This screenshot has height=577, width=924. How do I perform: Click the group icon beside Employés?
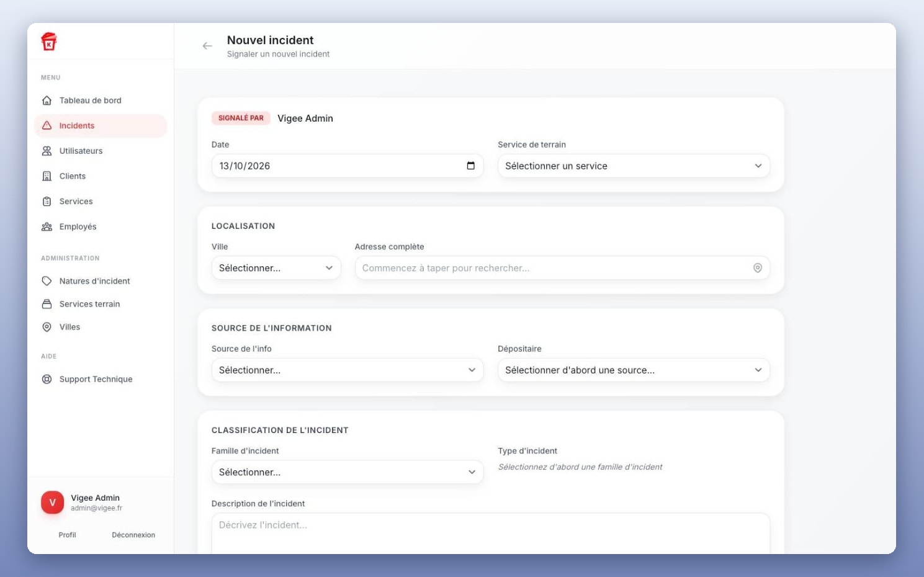(47, 227)
